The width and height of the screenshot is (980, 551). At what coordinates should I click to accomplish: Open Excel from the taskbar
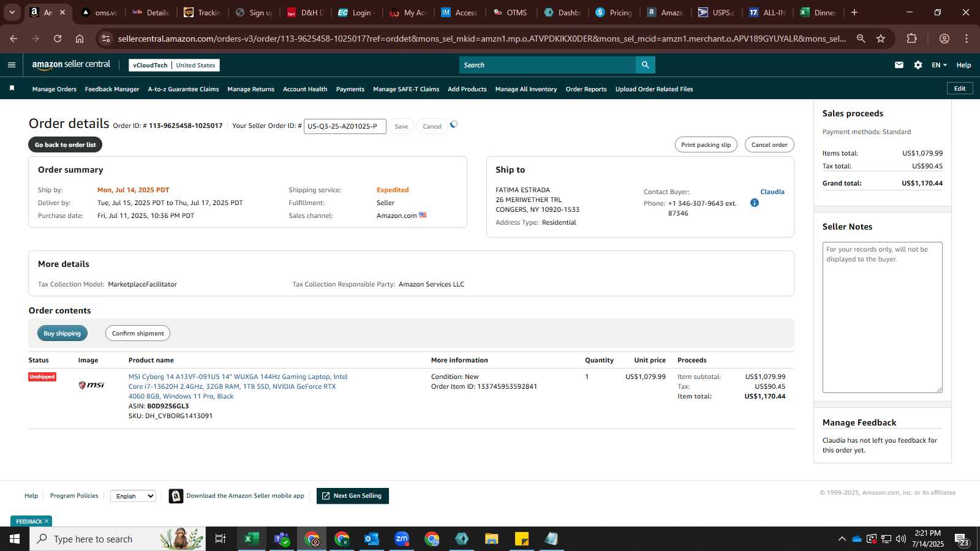[251, 539]
